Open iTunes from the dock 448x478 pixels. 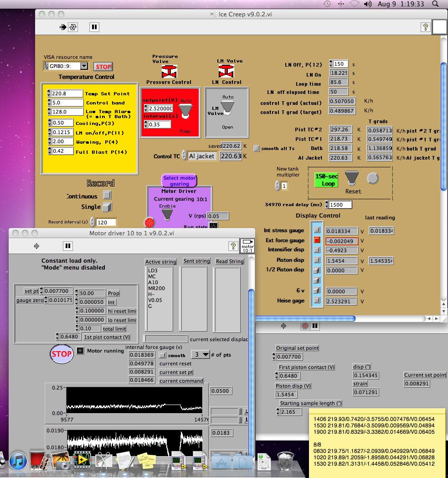coord(19,461)
